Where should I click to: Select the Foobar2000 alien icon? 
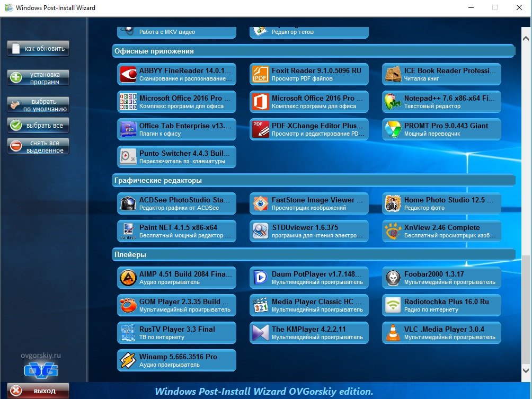393,278
